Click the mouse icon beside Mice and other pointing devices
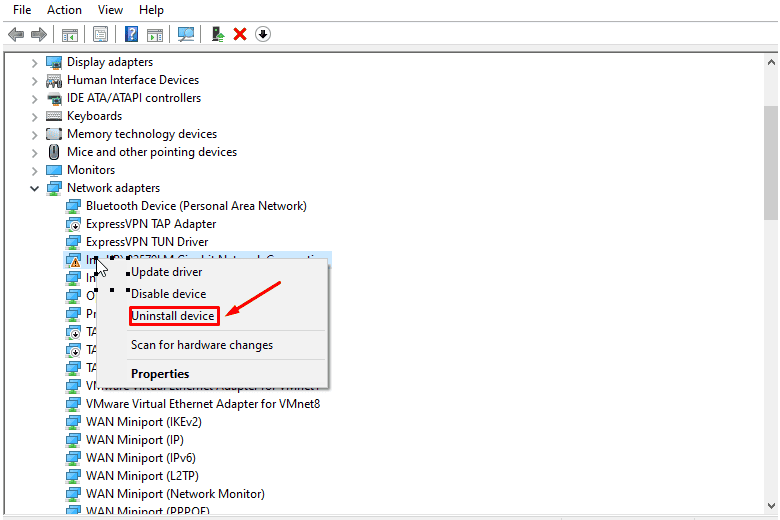This screenshot has height=520, width=780. (x=54, y=152)
